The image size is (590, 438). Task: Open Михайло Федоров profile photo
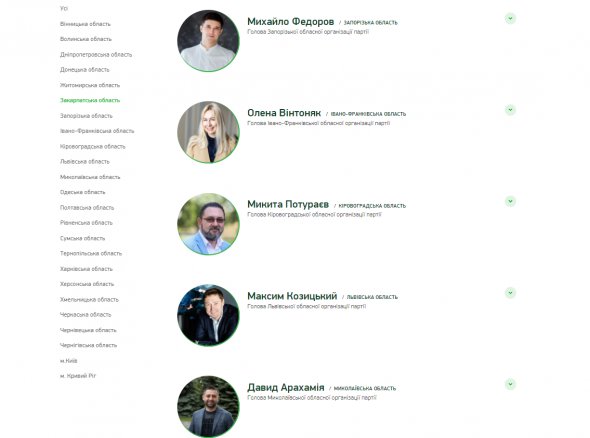click(x=208, y=41)
